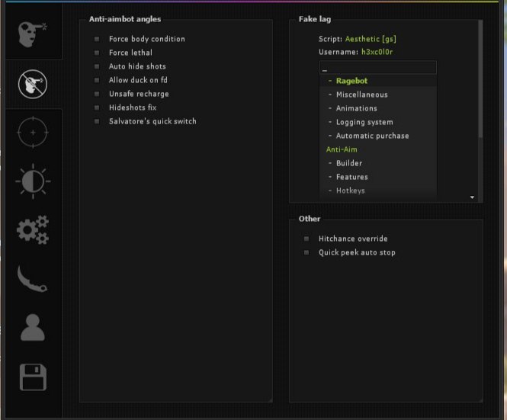Viewport: 507px width, 420px height.
Task: Click the Force body condition label
Action: click(147, 39)
